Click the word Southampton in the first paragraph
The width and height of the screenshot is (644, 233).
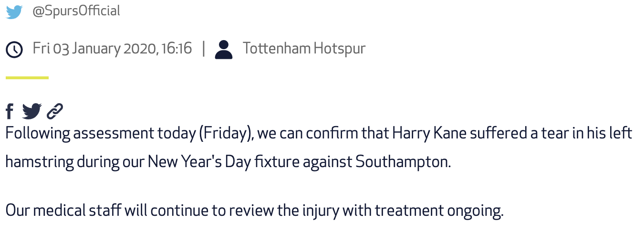[x=402, y=162]
